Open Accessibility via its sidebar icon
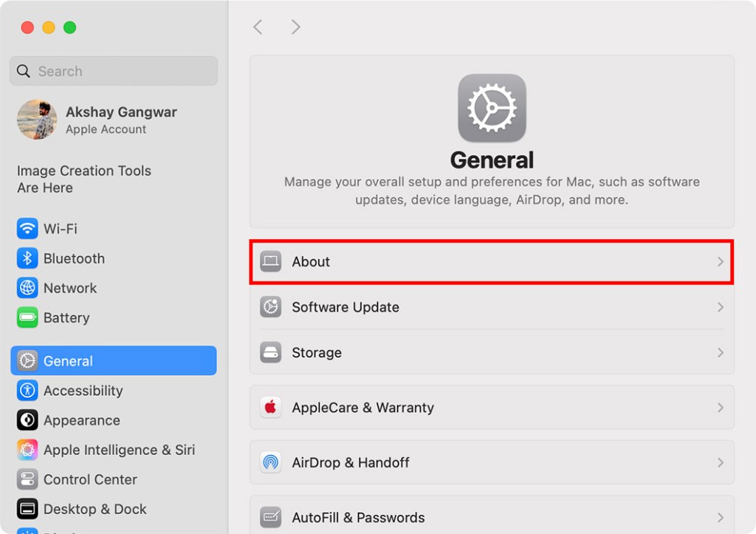This screenshot has width=756, height=534. pos(27,391)
